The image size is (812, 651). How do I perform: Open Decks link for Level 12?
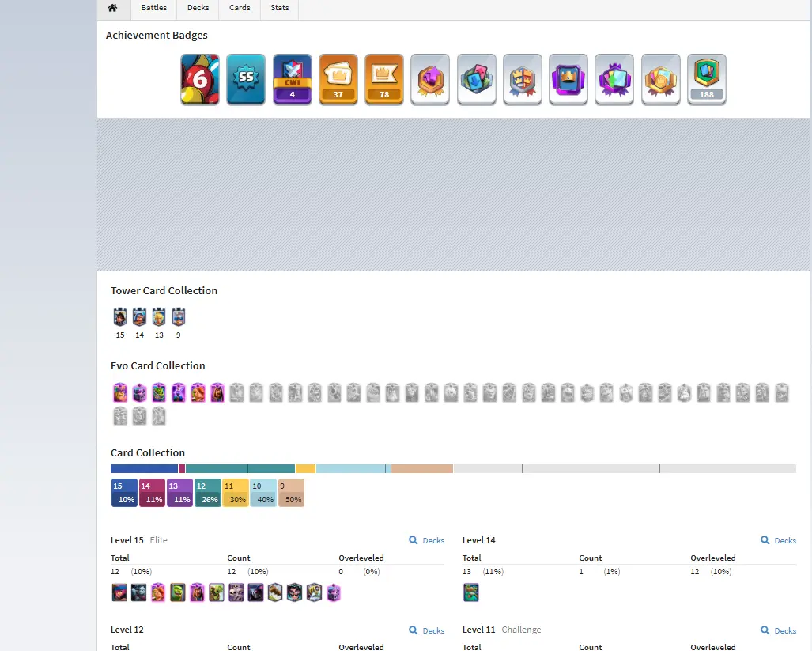[x=427, y=630]
